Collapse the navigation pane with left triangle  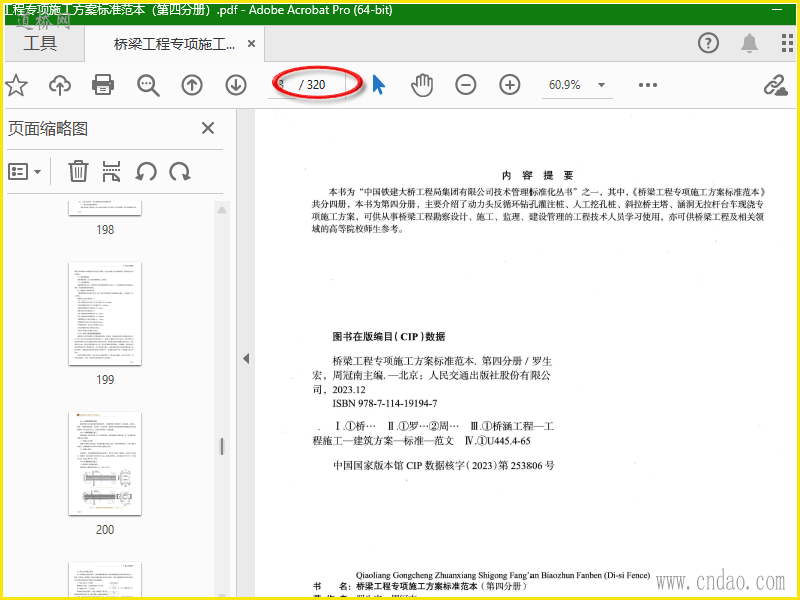point(246,359)
